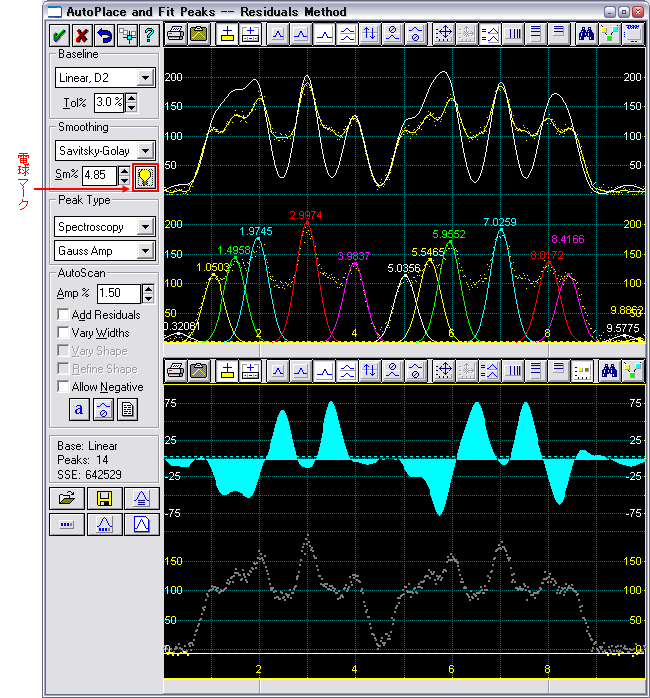
Task: Expand the Gauss Amp function dropdown
Action: [146, 251]
